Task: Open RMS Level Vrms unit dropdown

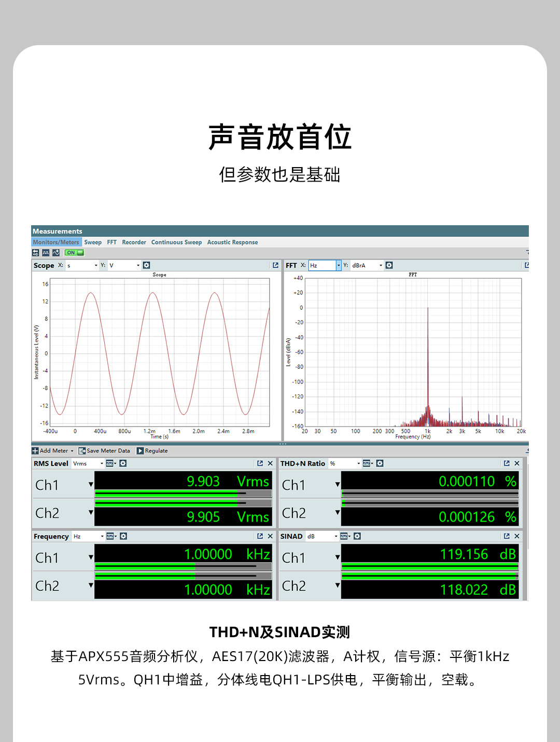Action: tap(102, 463)
